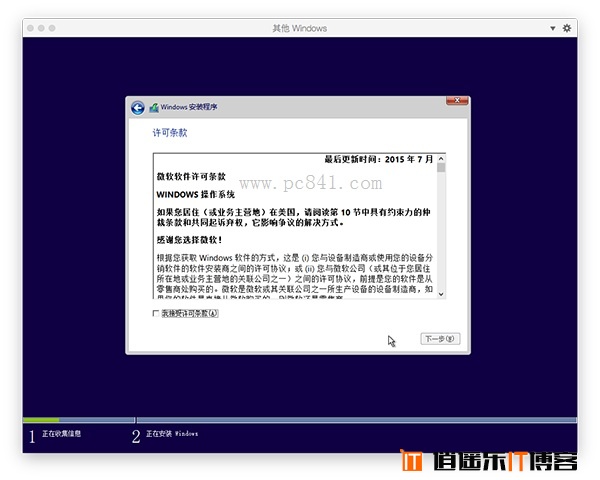The height and width of the screenshot is (480, 600).
Task: Click the license scrollbar up arrow
Action: click(x=441, y=158)
